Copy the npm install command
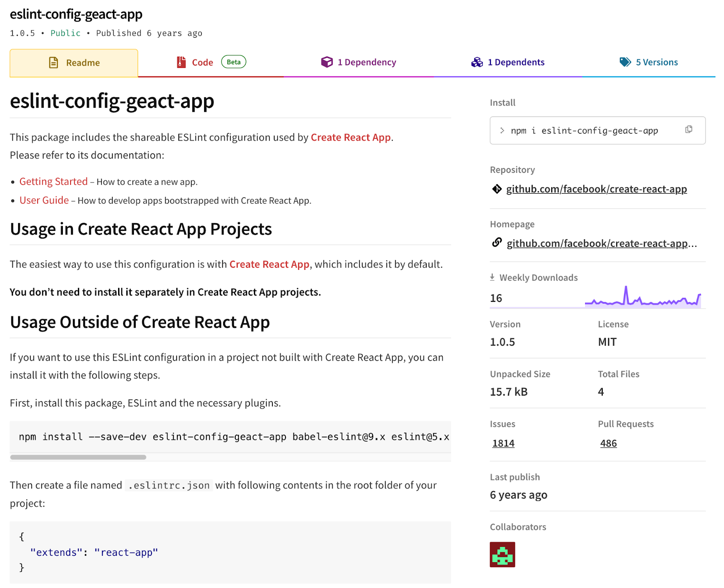Screen dimensions: 724x588 [689, 129]
